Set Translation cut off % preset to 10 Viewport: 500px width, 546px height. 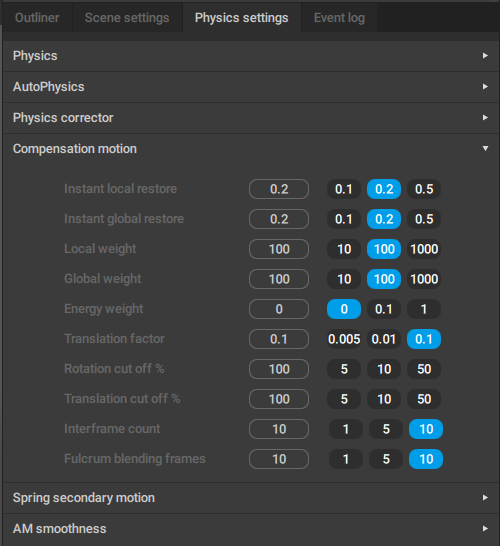pos(384,399)
